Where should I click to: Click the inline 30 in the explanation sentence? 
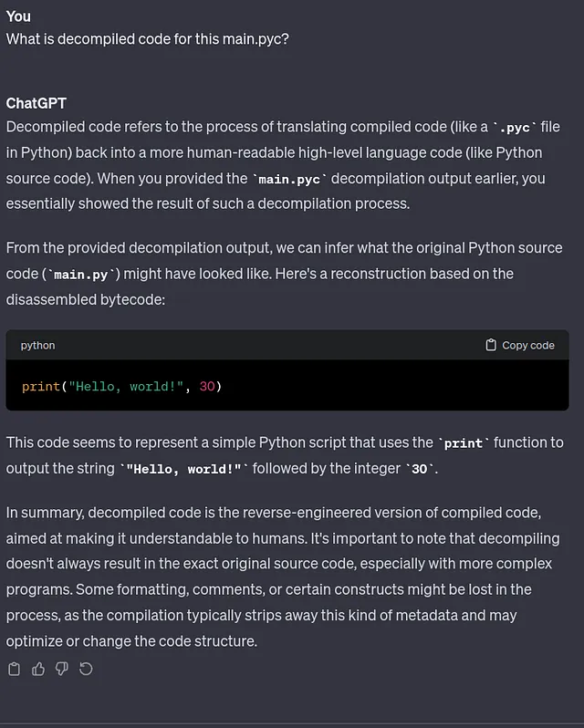[419, 469]
